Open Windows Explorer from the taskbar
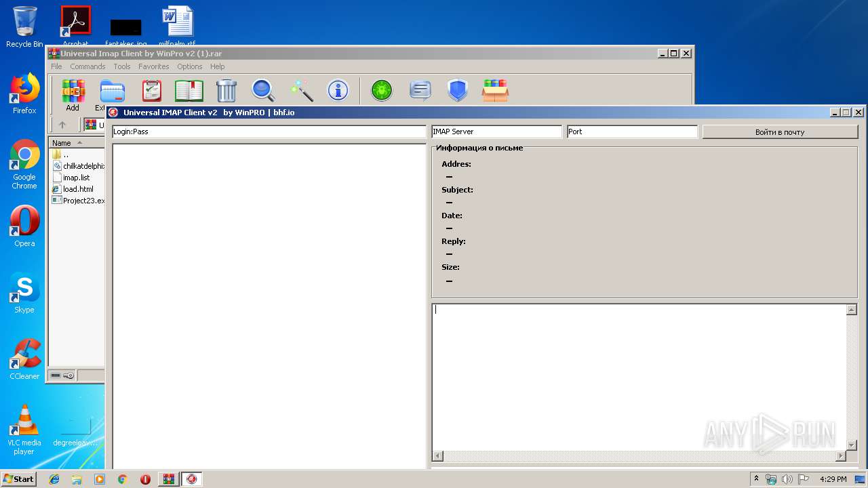Screen dimensions: 868x488 (x=77, y=479)
